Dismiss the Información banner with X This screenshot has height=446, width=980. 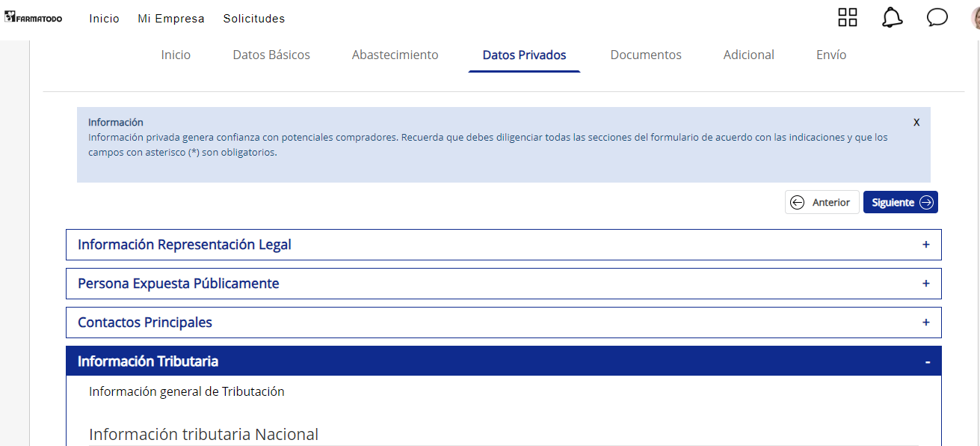tap(916, 122)
